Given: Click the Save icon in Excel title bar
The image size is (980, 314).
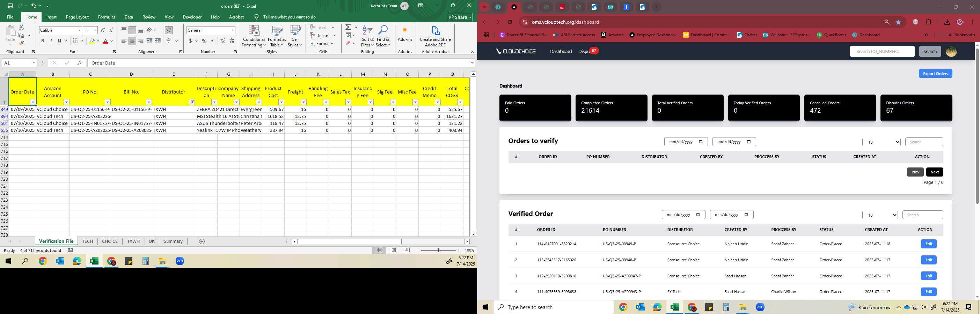Looking at the screenshot, I should (10, 6).
